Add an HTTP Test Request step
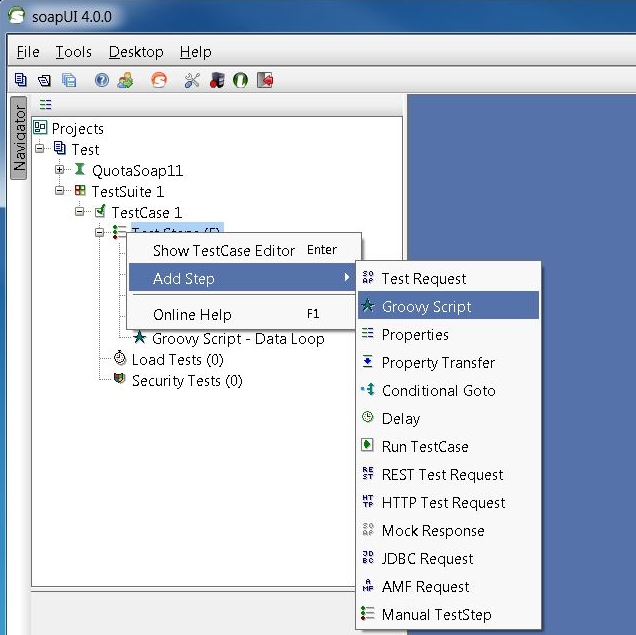The image size is (636, 635). pyautogui.click(x=448, y=502)
